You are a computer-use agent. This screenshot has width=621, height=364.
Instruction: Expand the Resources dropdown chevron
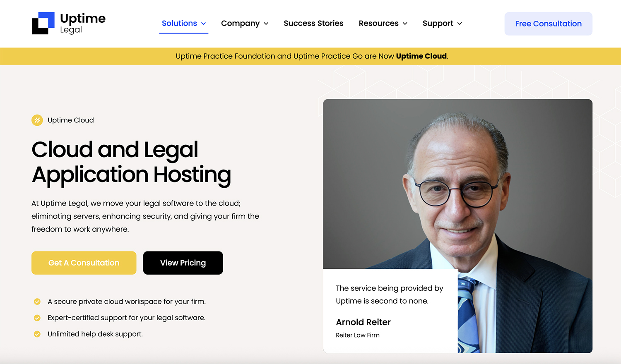click(405, 24)
